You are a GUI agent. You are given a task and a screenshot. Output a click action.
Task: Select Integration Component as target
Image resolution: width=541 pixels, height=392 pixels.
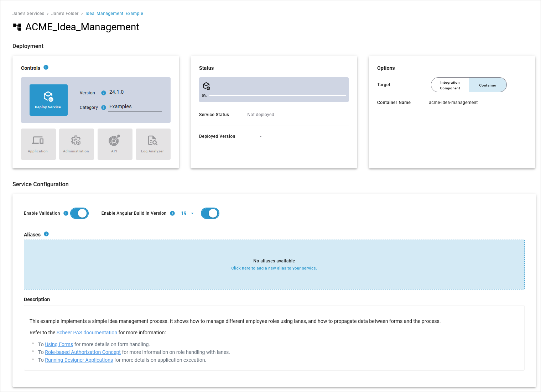450,85
